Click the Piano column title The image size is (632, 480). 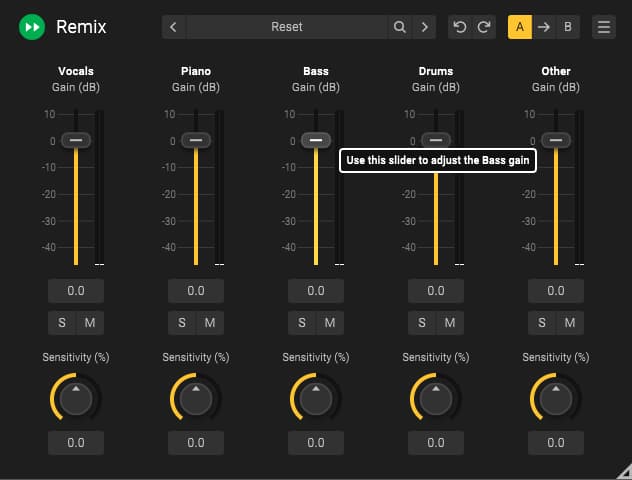click(x=196, y=71)
